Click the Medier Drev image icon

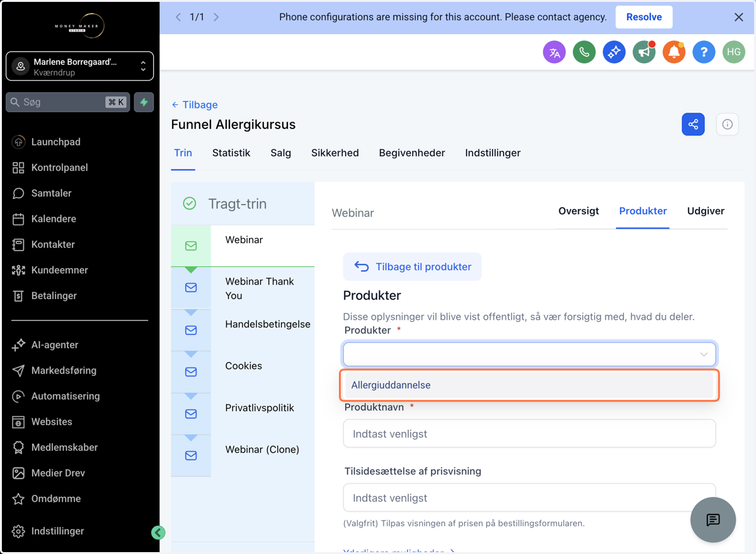tap(18, 473)
